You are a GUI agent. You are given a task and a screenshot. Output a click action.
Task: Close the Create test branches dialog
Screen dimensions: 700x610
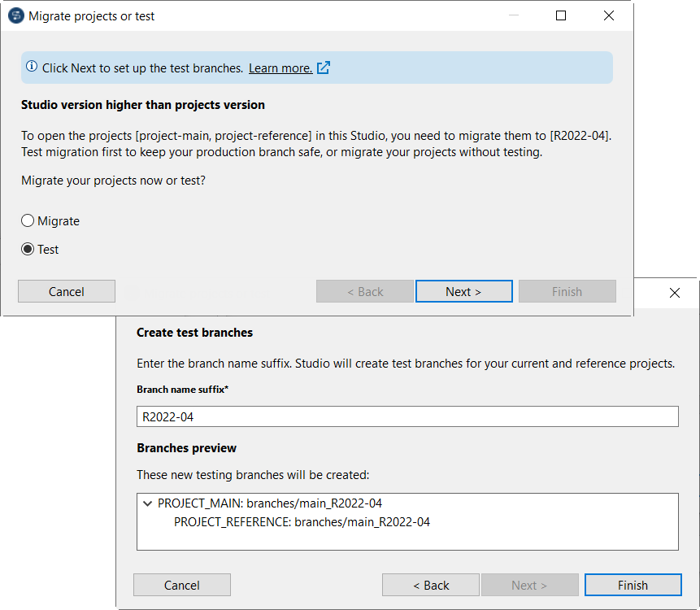674,293
